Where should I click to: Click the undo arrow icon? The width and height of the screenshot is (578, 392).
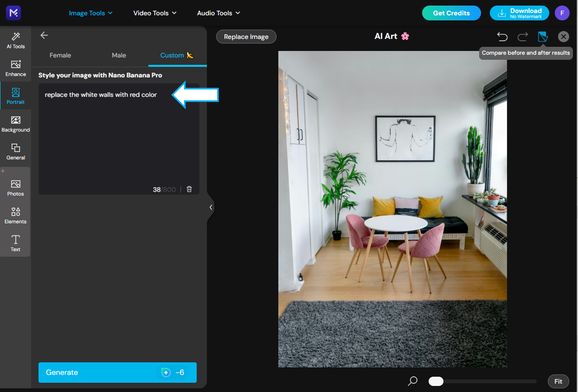[502, 37]
